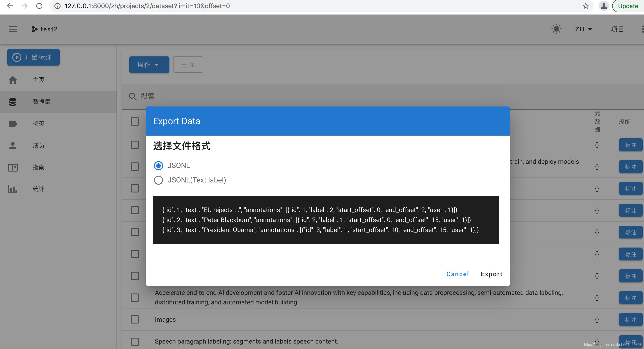
Task: Check the select-all header checkbox
Action: tap(135, 121)
